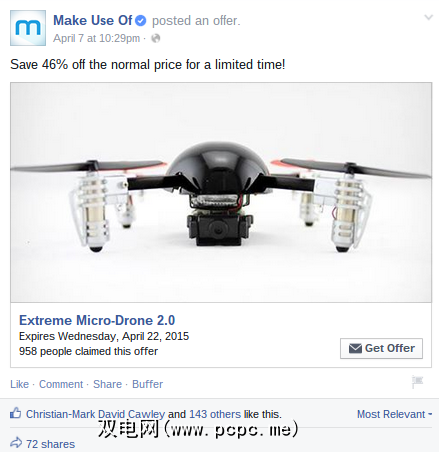Click Share below the offer
The width and height of the screenshot is (439, 452).
click(x=107, y=384)
